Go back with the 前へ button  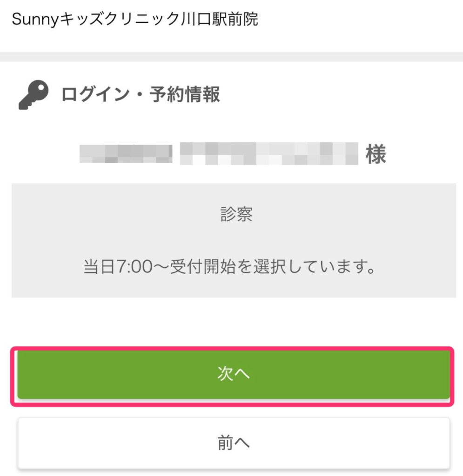pyautogui.click(x=234, y=443)
